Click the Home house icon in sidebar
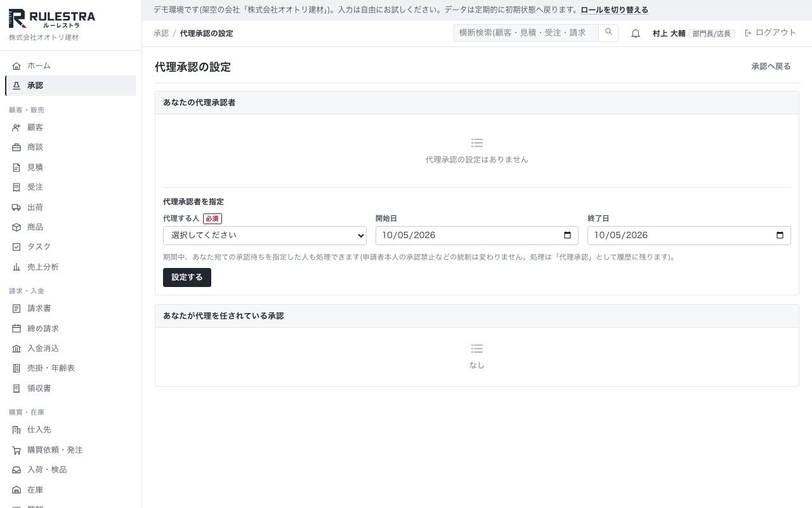 (16, 66)
